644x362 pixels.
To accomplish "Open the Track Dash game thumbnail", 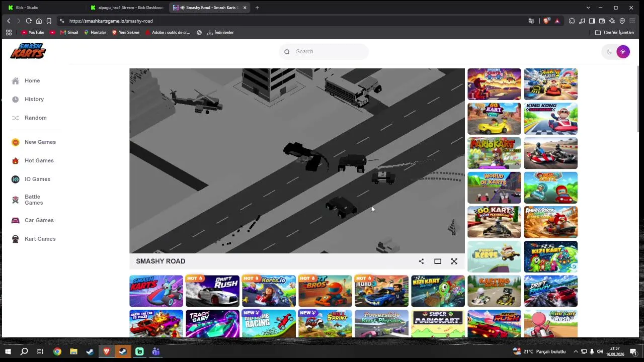I will pyautogui.click(x=213, y=323).
